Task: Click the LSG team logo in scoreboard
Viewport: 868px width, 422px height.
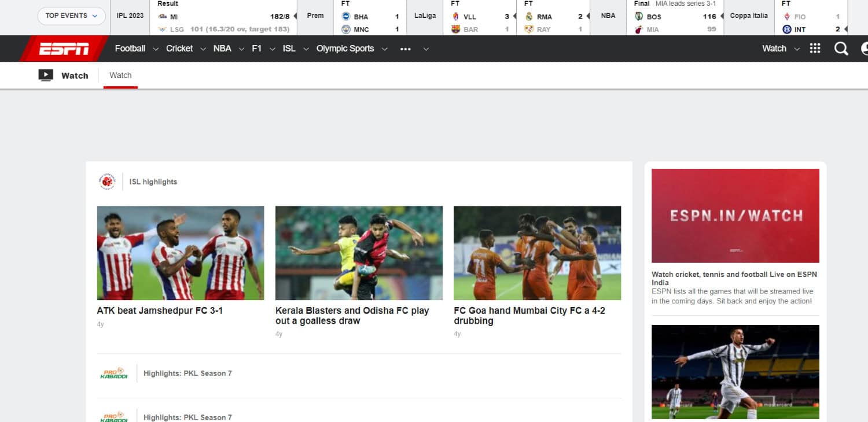Action: click(163, 29)
